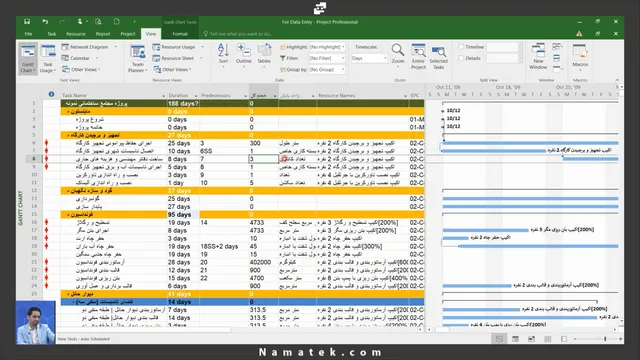Select the '28 days' duration cell
The height and width of the screenshot is (360, 640).
183,262
